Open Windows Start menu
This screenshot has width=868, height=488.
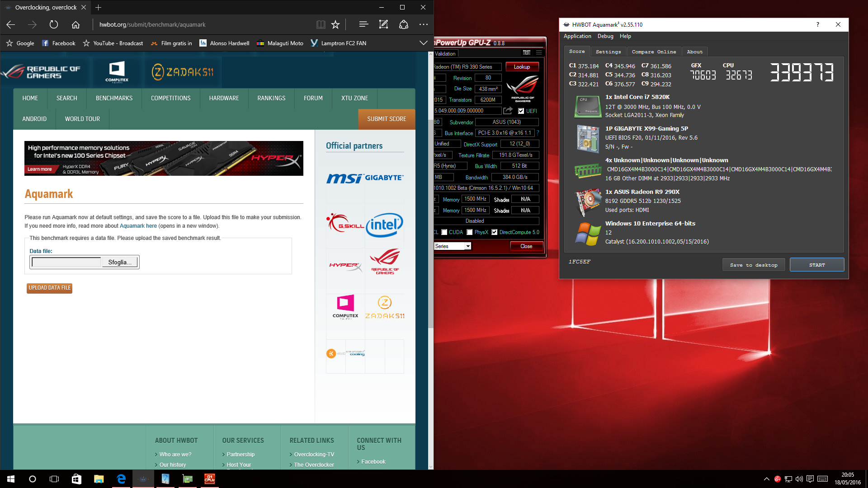pos(11,479)
